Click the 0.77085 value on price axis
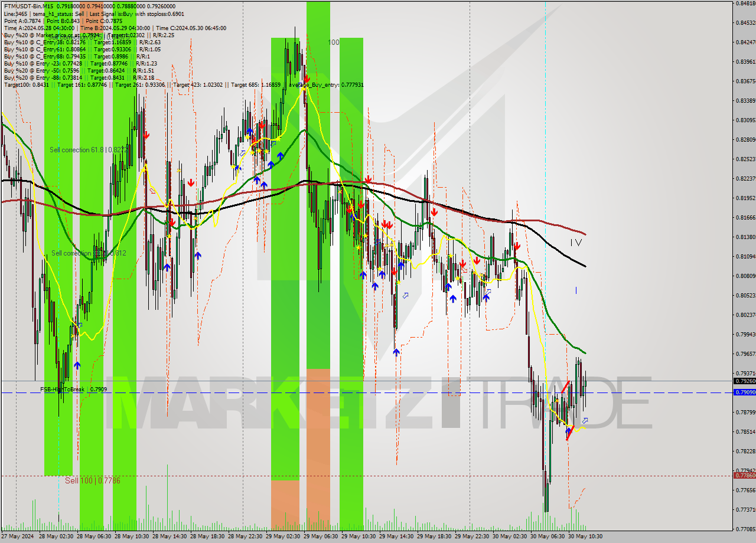756x543 pixels. pyautogui.click(x=745, y=529)
